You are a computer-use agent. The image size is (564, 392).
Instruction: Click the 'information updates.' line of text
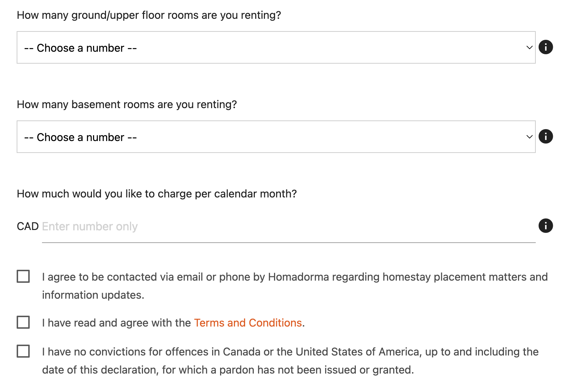click(93, 295)
